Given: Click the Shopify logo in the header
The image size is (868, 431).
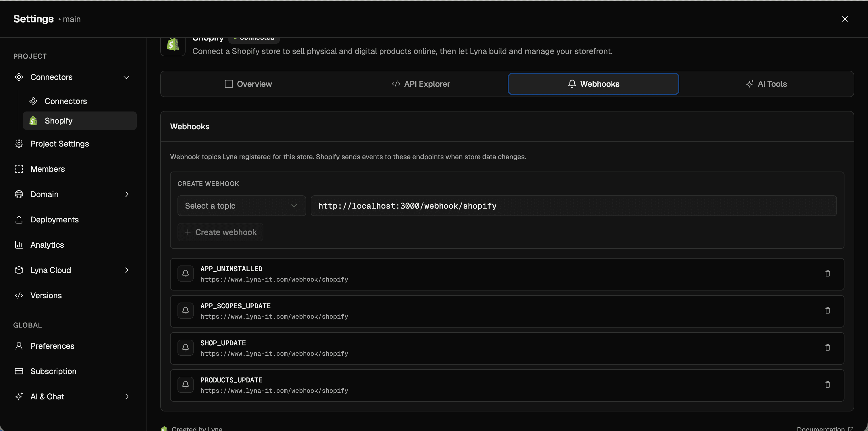Looking at the screenshot, I should [173, 45].
